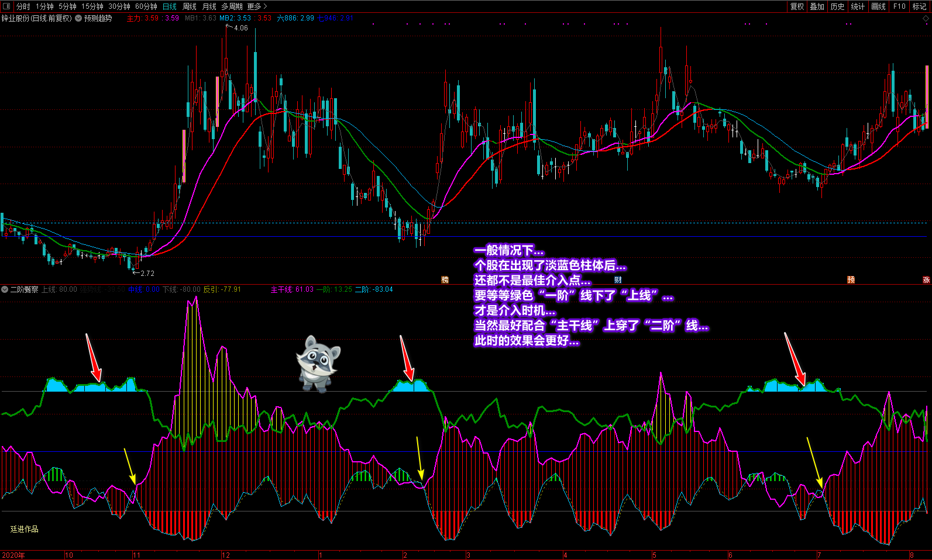The image size is (932, 560).
Task: Select the 30分钟 period tab
Action: click(119, 6)
